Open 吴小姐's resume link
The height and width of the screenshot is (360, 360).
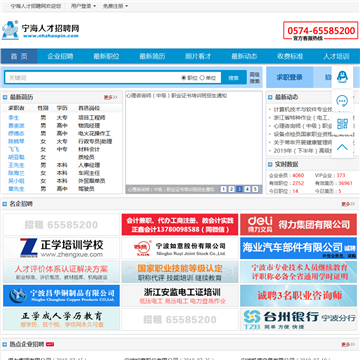click(x=16, y=181)
